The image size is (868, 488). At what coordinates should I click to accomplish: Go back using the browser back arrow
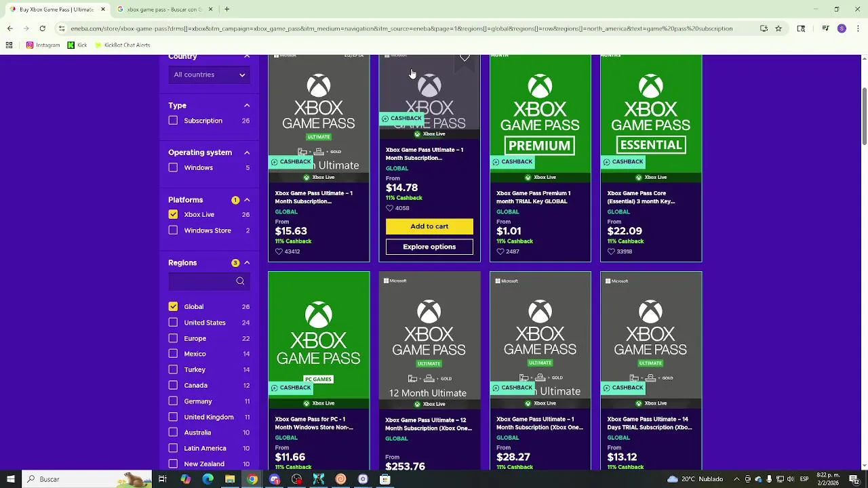point(9,28)
